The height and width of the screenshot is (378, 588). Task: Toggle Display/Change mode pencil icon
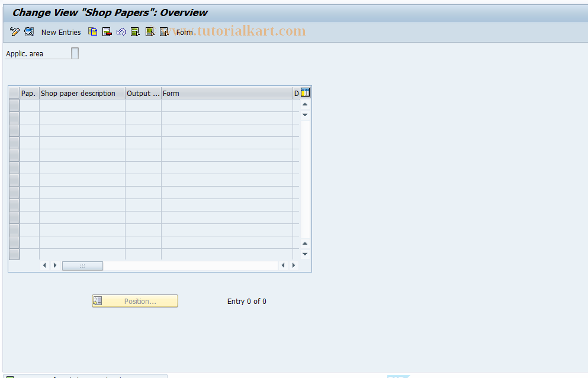click(x=15, y=32)
